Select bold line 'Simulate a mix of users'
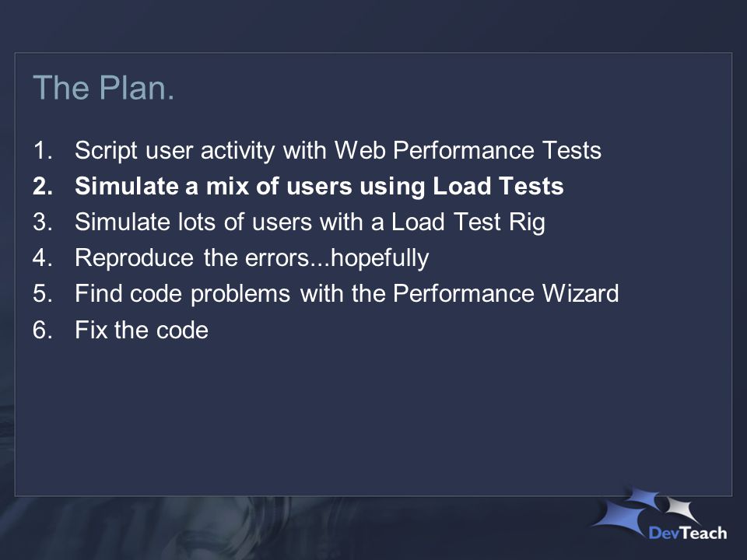747x560 pixels. [319, 186]
